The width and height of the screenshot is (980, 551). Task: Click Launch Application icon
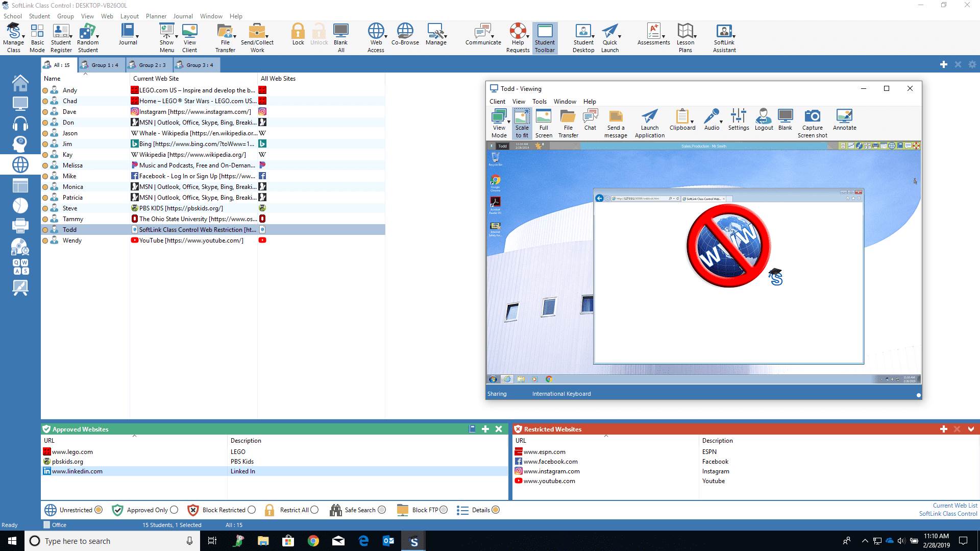(649, 124)
